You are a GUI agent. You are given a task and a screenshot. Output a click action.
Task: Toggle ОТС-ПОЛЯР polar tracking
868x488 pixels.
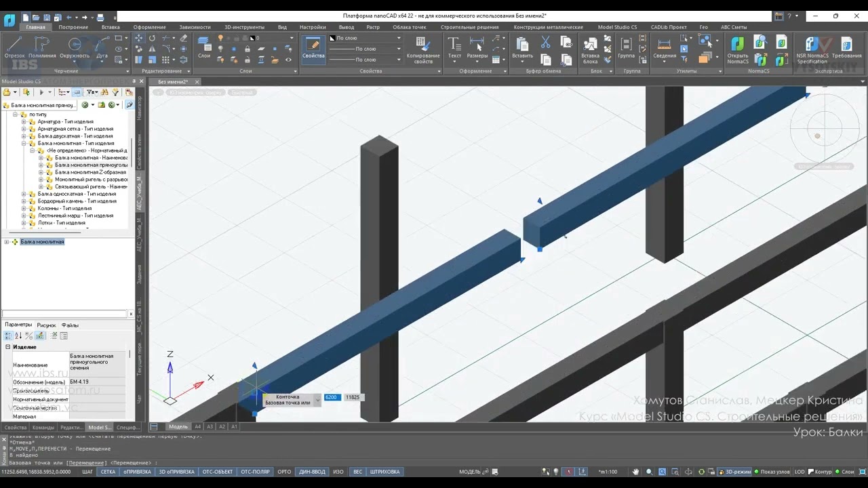coord(255,472)
